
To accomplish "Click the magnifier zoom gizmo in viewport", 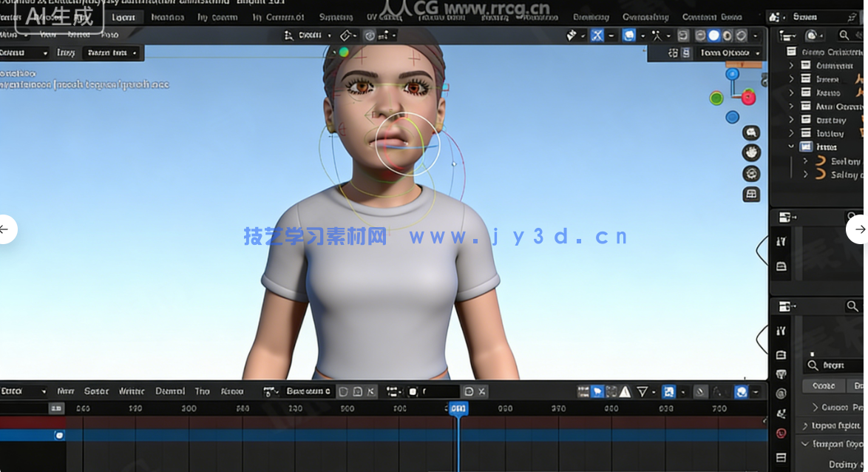I will pyautogui.click(x=750, y=132).
